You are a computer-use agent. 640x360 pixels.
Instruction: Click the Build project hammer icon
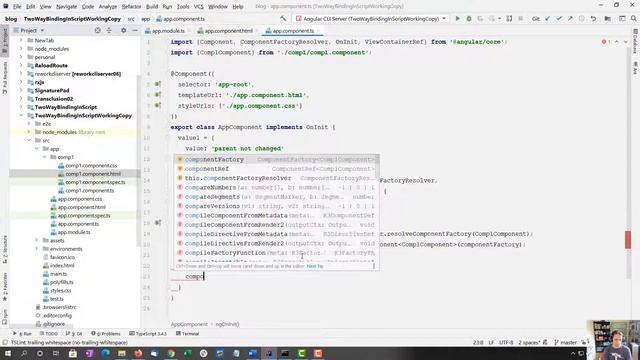[x=283, y=18]
